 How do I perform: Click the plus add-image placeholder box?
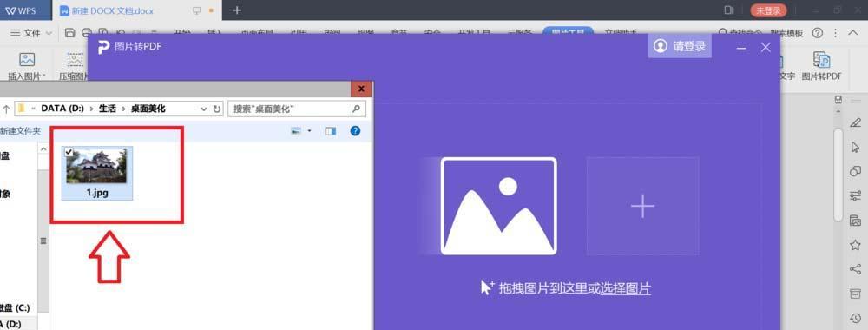tap(642, 206)
